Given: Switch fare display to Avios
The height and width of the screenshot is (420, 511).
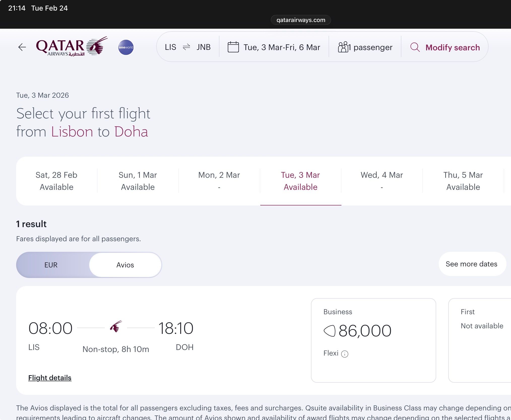Looking at the screenshot, I should (125, 265).
